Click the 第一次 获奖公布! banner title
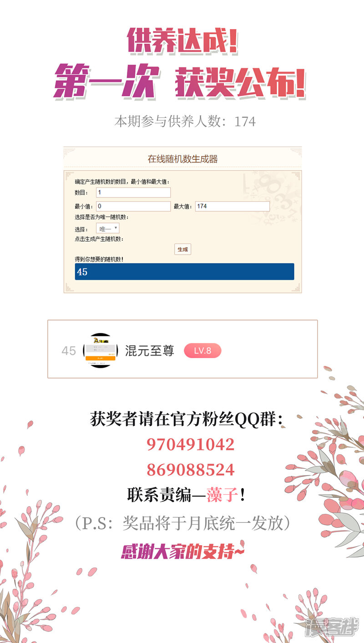 tap(180, 82)
